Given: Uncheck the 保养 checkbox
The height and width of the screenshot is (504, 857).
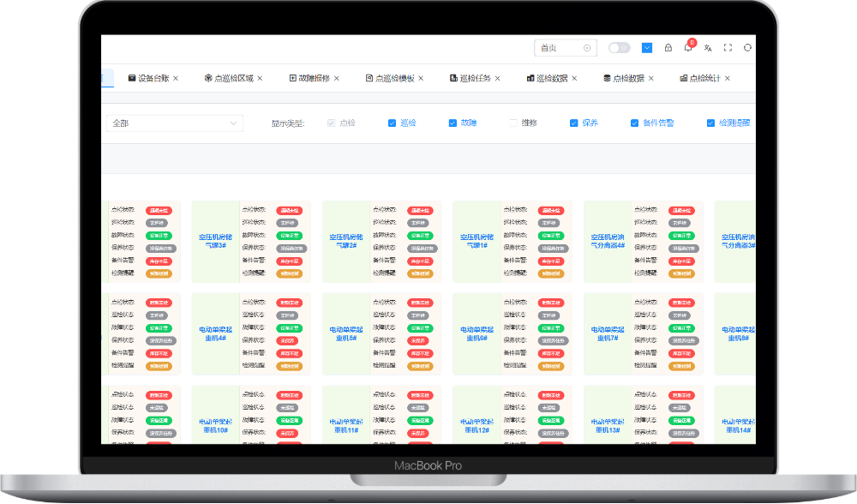Looking at the screenshot, I should click(574, 123).
